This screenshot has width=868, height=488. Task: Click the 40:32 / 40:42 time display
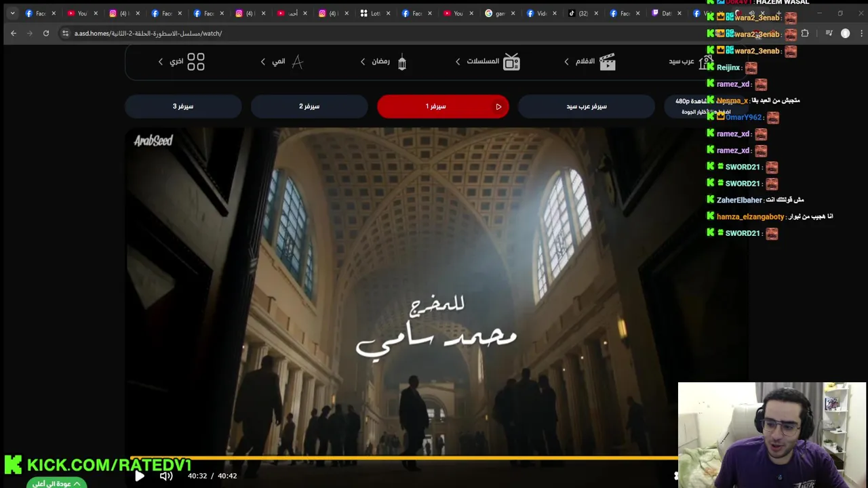[212, 476]
